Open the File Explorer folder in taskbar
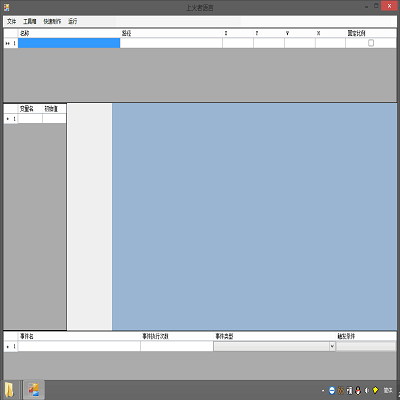This screenshot has height=400, width=400. tap(10, 390)
